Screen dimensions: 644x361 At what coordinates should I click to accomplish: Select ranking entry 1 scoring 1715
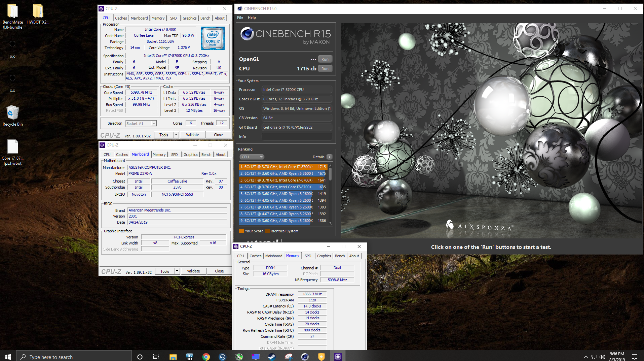click(x=283, y=167)
